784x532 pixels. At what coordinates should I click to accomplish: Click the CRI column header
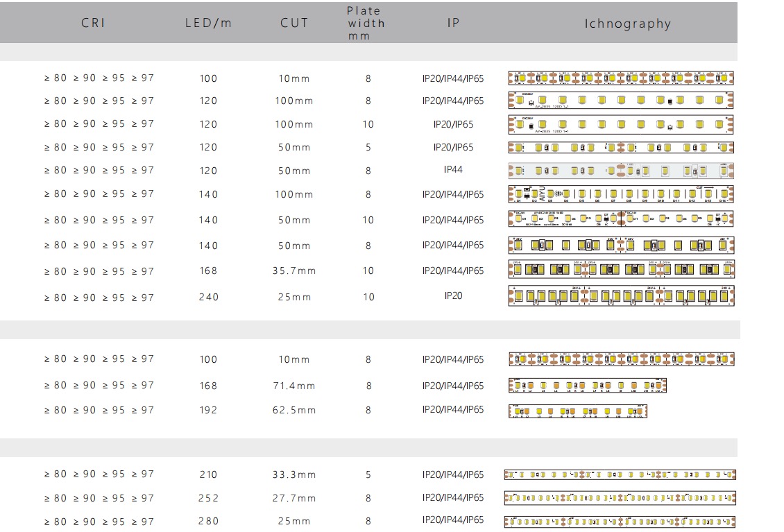point(93,23)
